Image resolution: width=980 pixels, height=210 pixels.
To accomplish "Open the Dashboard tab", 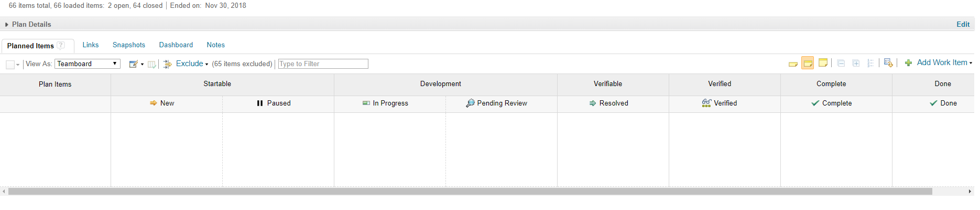I will pos(176,45).
